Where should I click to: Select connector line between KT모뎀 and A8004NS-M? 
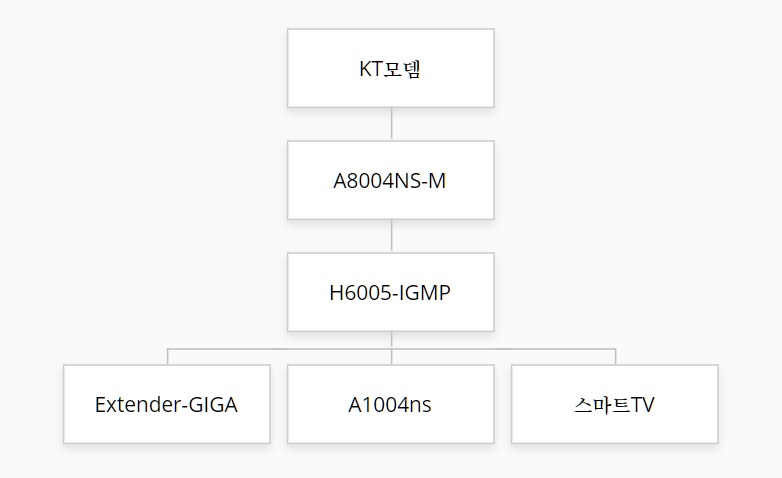391,124
